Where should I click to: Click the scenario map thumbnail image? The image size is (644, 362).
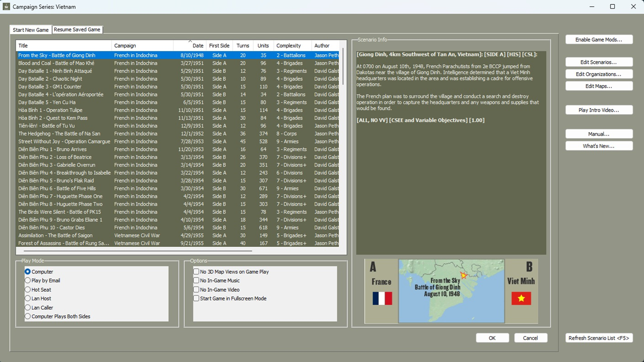pyautogui.click(x=451, y=291)
